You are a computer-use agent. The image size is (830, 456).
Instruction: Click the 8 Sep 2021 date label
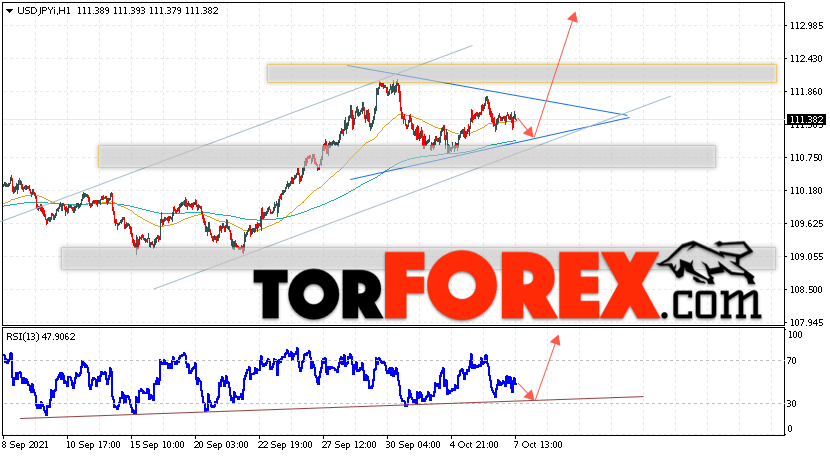pos(25,445)
